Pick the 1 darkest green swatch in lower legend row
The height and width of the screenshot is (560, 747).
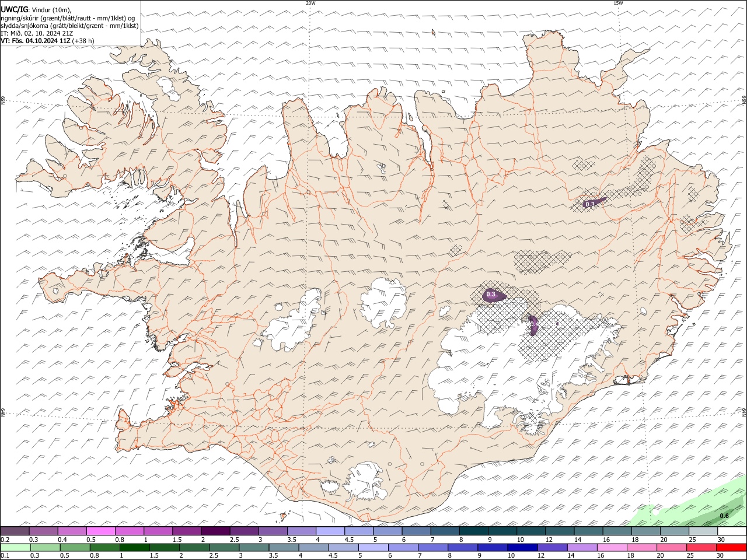[134, 547]
